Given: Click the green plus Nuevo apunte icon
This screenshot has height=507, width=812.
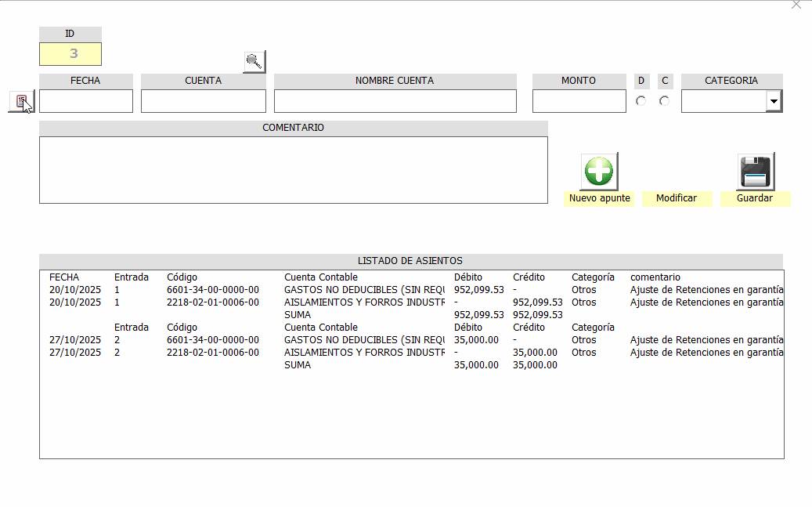Looking at the screenshot, I should [598, 171].
